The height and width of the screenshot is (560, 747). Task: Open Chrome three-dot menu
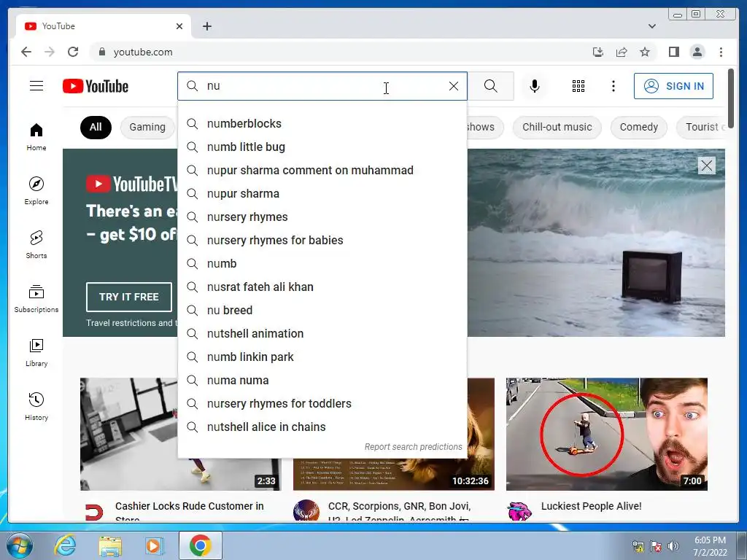[x=721, y=52]
